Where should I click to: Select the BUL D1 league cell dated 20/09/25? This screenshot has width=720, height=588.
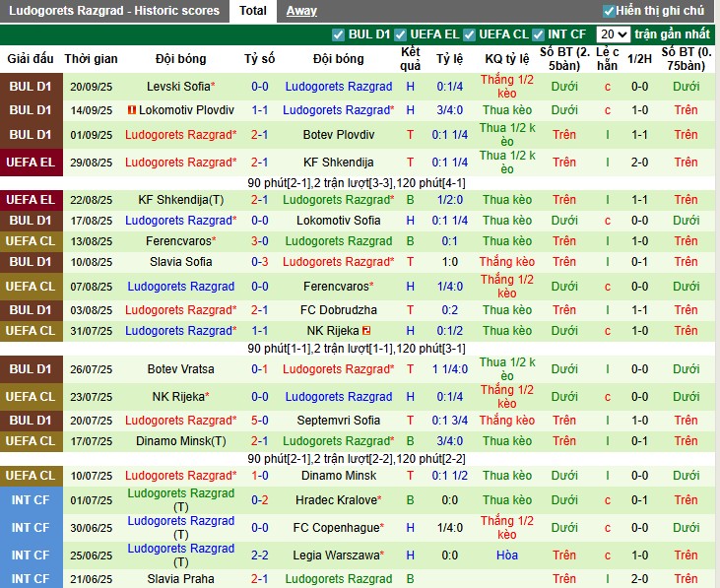(31, 87)
